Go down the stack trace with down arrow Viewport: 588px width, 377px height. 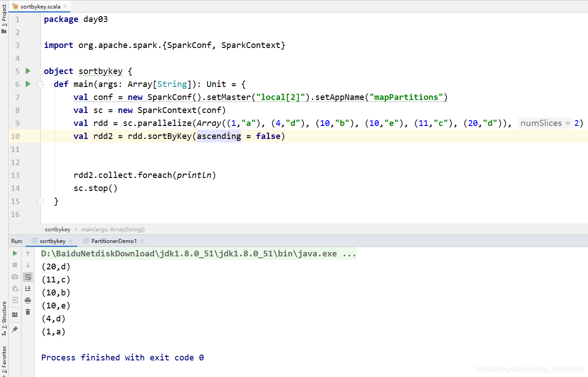tap(28, 265)
